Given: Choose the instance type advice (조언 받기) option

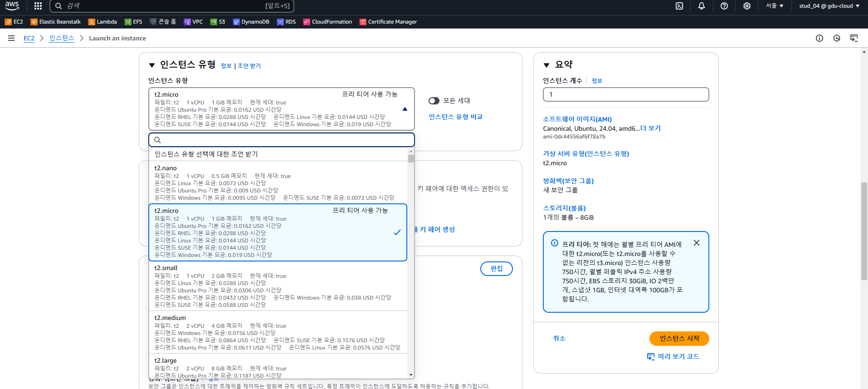Looking at the screenshot, I should (278, 154).
